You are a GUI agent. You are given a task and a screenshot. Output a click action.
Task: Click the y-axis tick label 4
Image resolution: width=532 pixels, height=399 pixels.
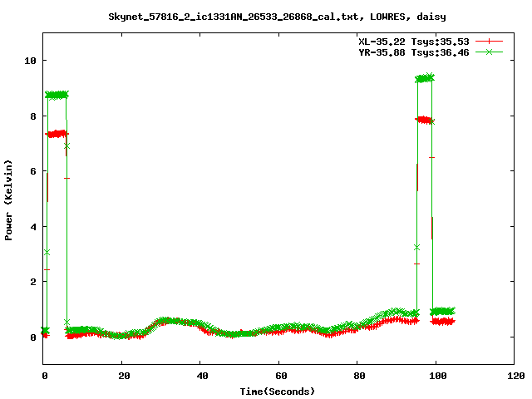click(x=33, y=227)
